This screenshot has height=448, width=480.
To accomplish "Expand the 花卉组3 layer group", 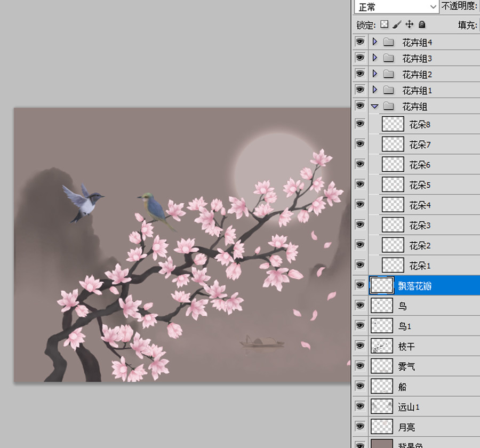I will [375, 58].
